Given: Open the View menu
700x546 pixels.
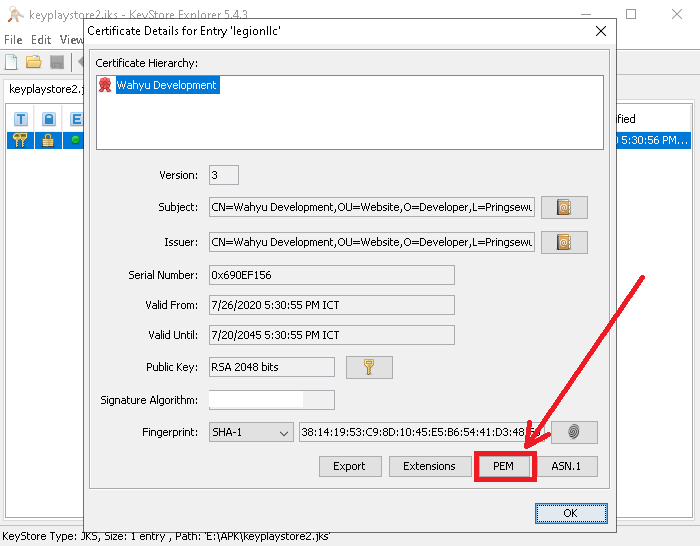Looking at the screenshot, I should click(71, 40).
